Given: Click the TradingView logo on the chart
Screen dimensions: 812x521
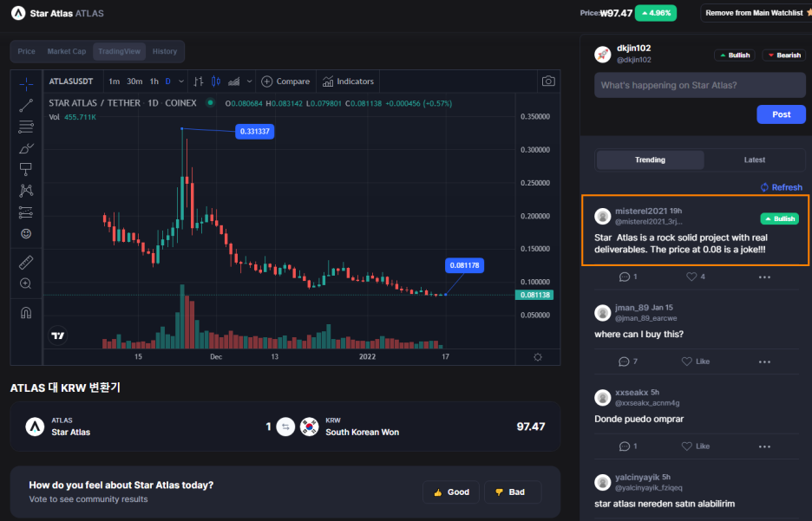Looking at the screenshot, I should [58, 335].
